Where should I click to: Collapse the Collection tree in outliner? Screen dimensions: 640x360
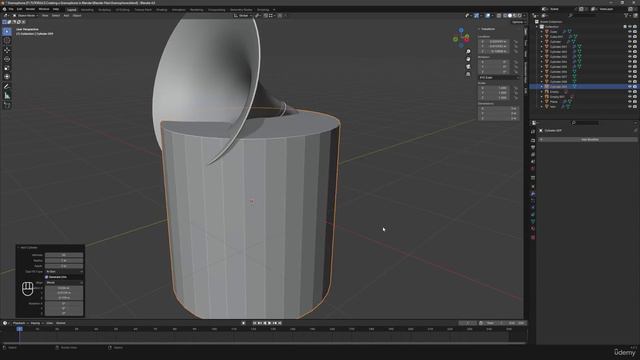(537, 27)
